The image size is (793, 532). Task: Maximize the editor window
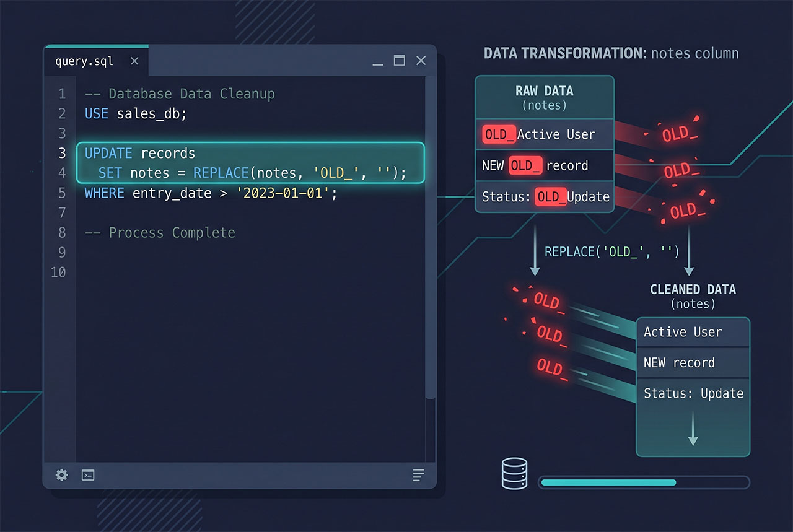pos(400,60)
